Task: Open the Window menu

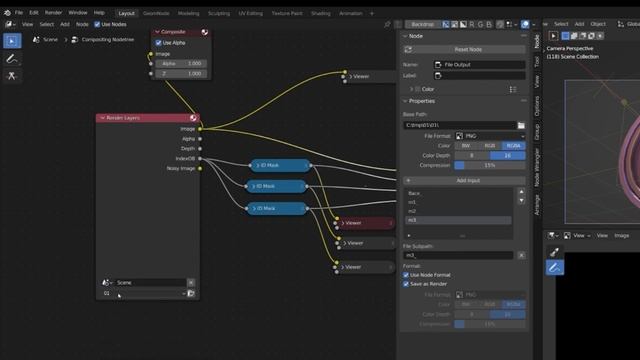Action: (78, 13)
